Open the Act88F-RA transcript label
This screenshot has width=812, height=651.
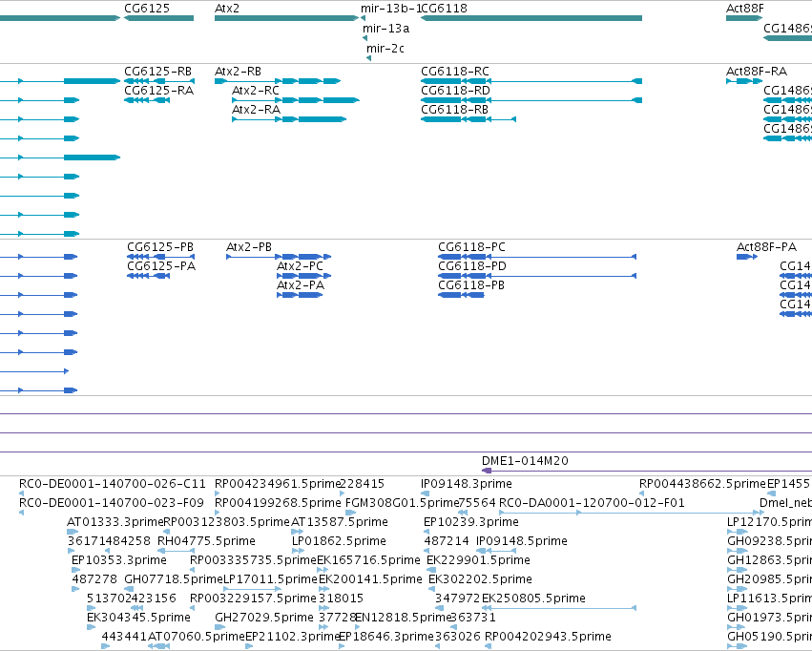click(x=757, y=72)
